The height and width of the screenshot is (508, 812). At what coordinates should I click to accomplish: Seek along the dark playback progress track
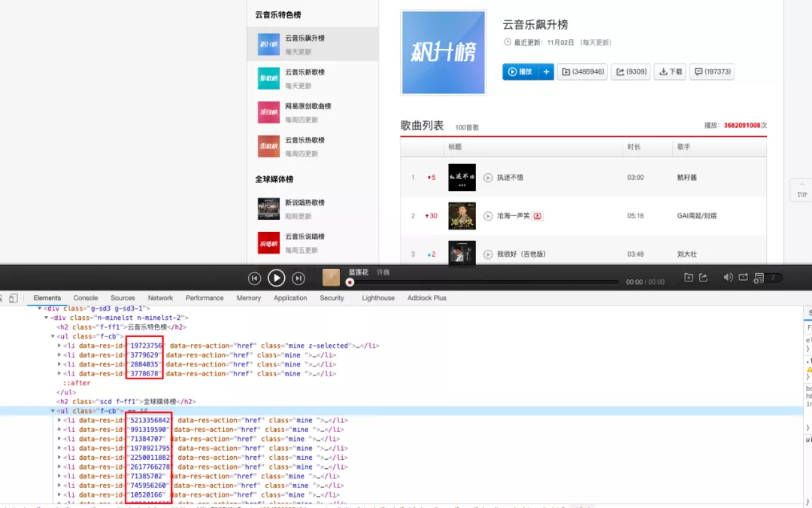(484, 282)
